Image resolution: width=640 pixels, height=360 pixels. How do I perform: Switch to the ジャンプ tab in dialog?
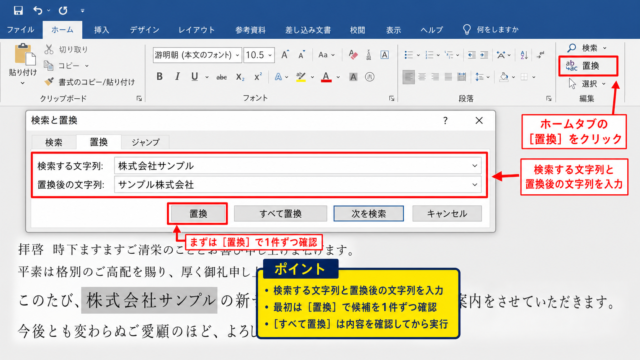pos(146,142)
